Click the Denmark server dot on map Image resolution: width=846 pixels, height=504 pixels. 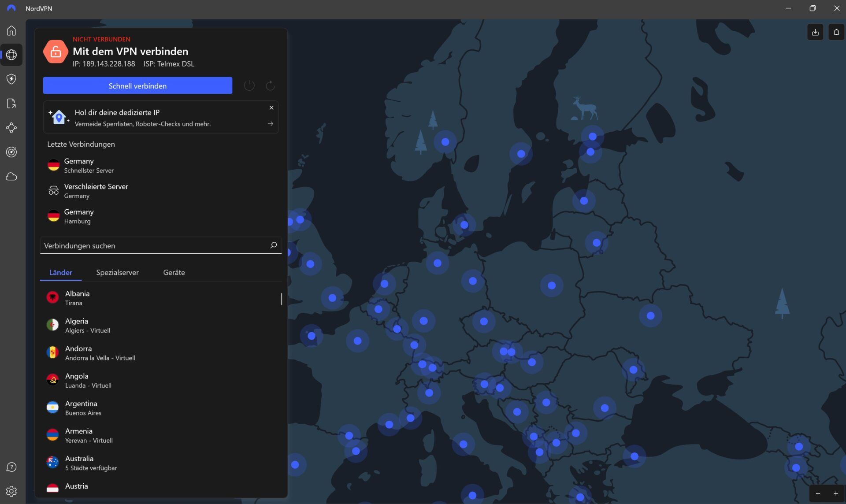pyautogui.click(x=464, y=225)
